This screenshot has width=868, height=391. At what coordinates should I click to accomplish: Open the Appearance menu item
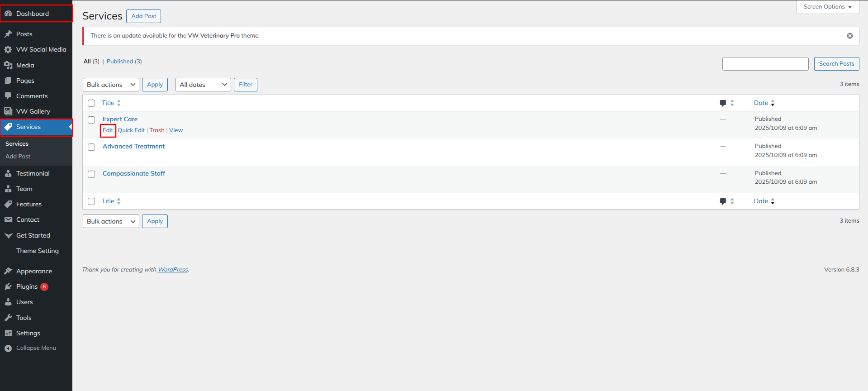click(34, 271)
